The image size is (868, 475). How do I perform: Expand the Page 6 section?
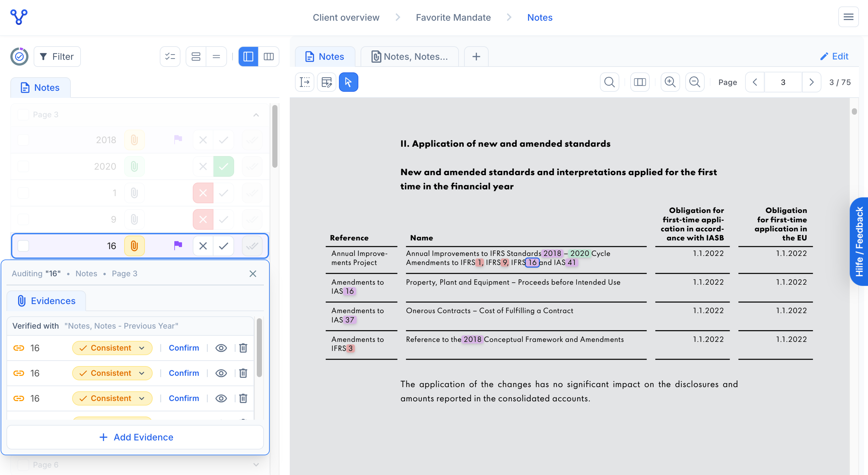[x=256, y=465]
